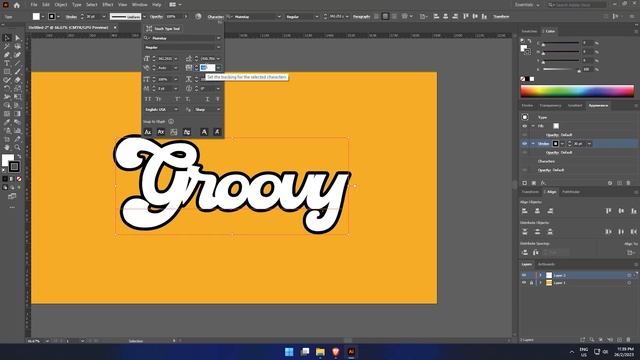
Task: Click the Strikethrough character style icon
Action: pos(218,99)
